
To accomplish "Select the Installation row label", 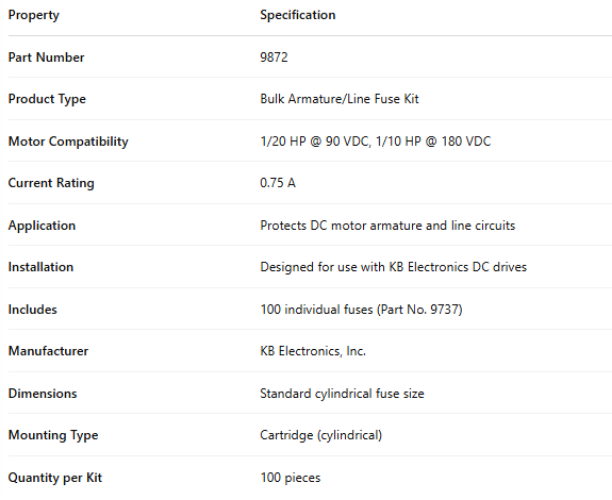I will click(41, 267).
